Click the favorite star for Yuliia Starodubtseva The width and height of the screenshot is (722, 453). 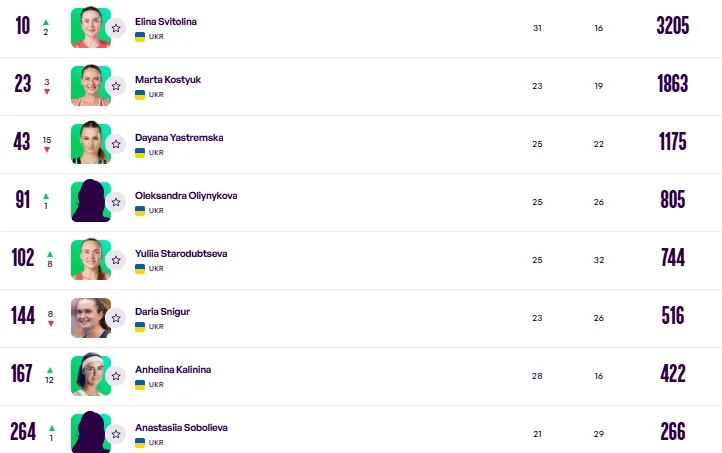(x=116, y=261)
